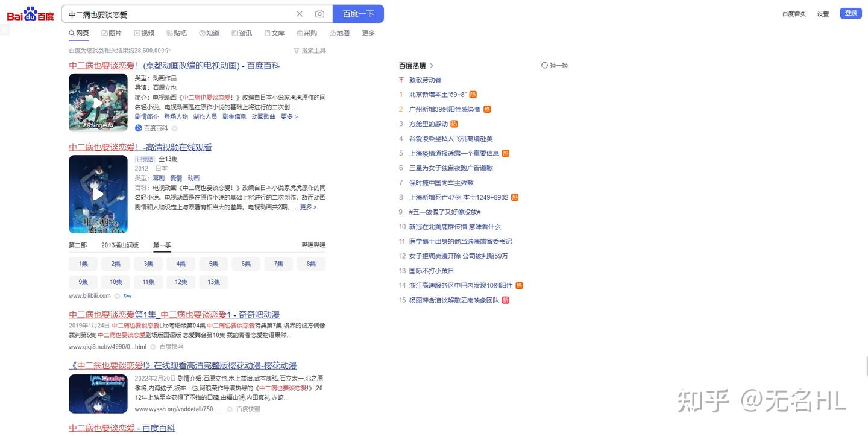Select the 2013福山润版 tab
The image size is (868, 436).
click(120, 245)
